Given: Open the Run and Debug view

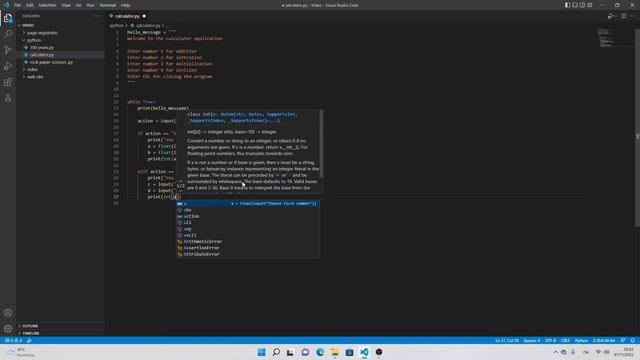Looking at the screenshot, I should click(x=8, y=66).
